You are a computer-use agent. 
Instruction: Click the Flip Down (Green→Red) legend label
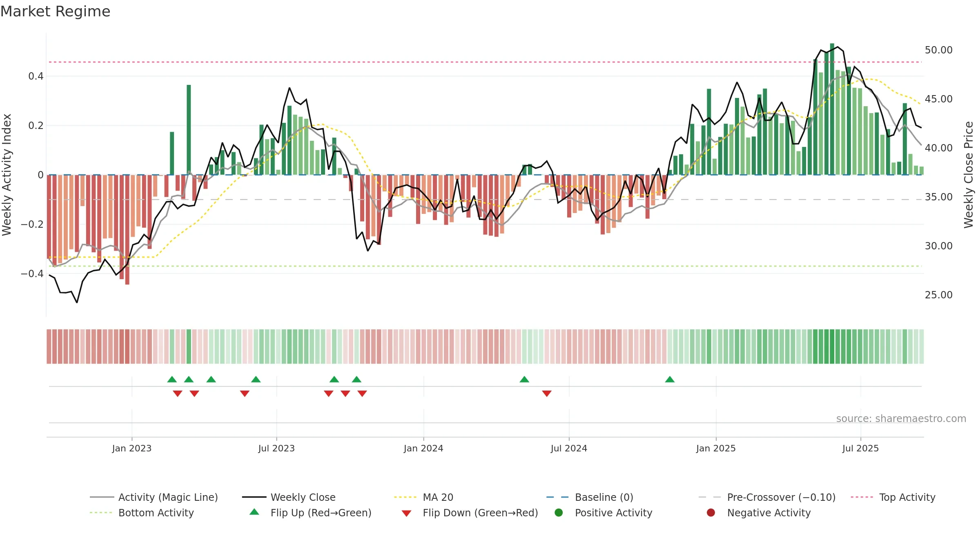(480, 513)
